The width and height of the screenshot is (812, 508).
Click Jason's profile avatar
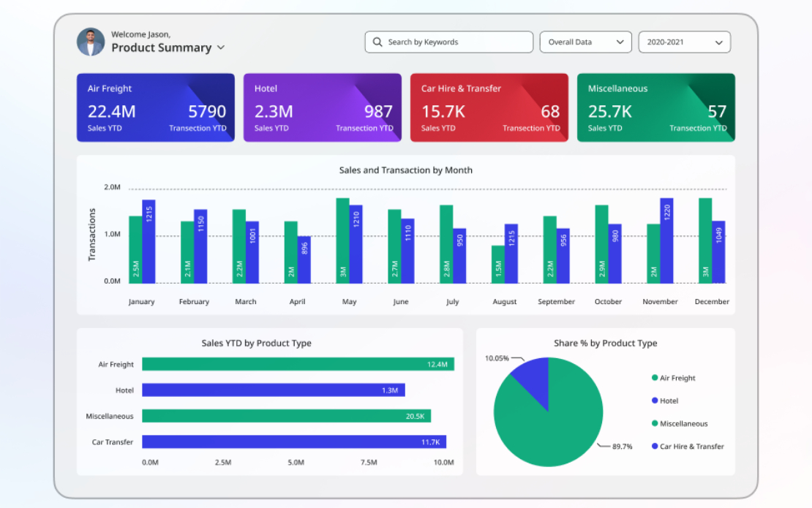click(91, 42)
